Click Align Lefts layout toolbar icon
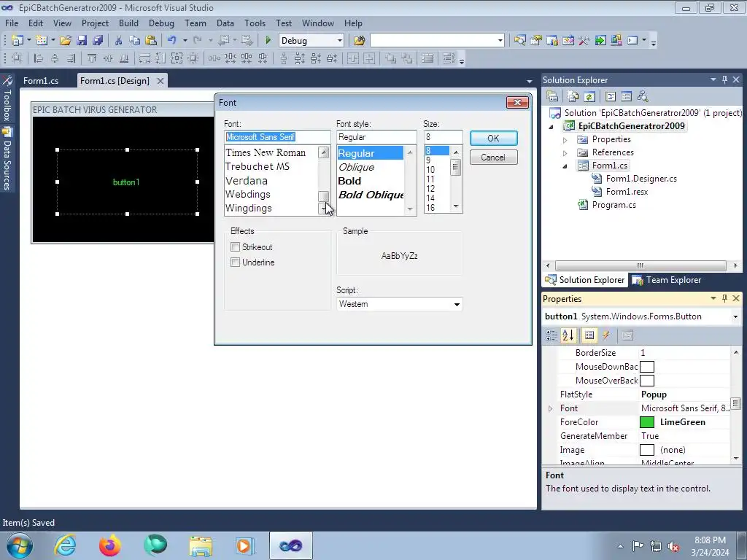The image size is (747, 560). pyautogui.click(x=39, y=58)
